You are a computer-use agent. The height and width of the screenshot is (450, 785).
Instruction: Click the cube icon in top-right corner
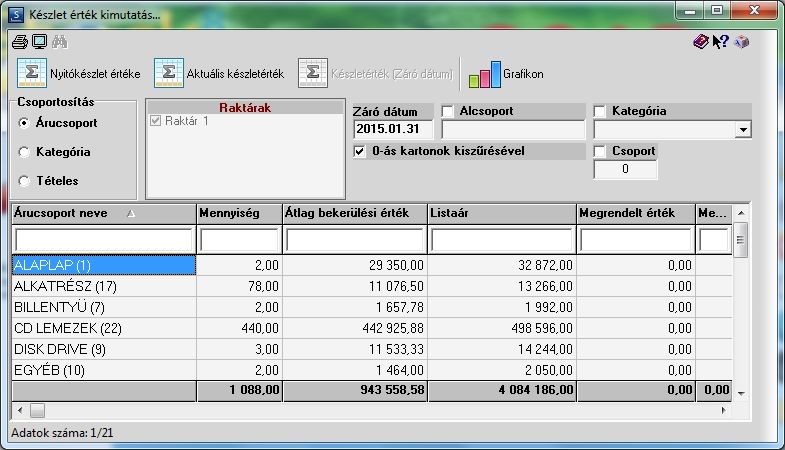point(741,42)
